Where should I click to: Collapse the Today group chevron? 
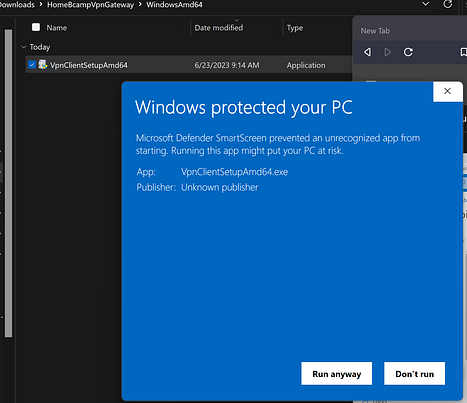[24, 47]
